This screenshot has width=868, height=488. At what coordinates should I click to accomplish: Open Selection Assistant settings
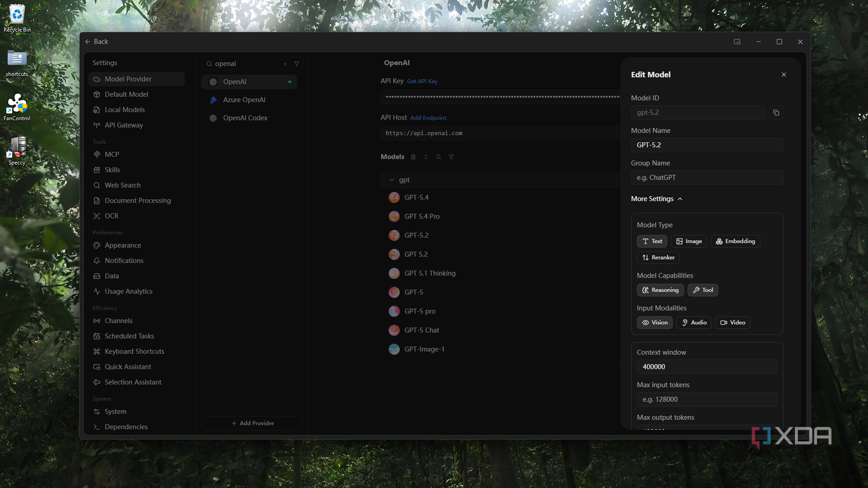(x=137, y=382)
